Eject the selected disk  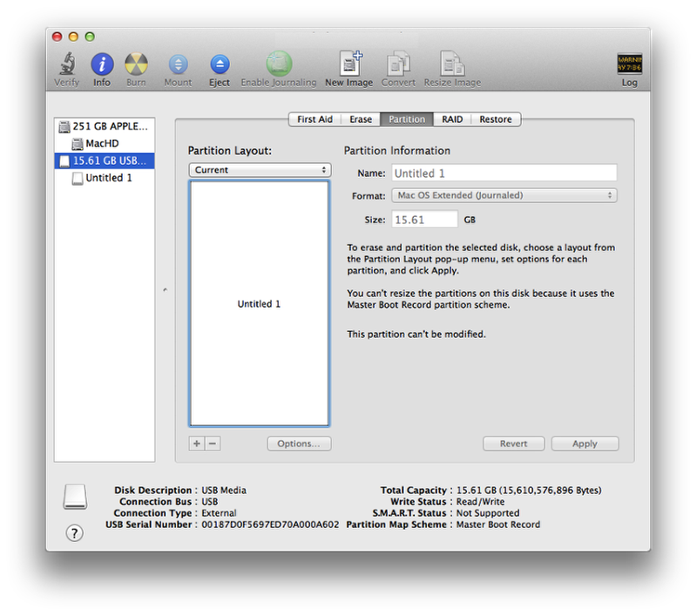(x=220, y=64)
